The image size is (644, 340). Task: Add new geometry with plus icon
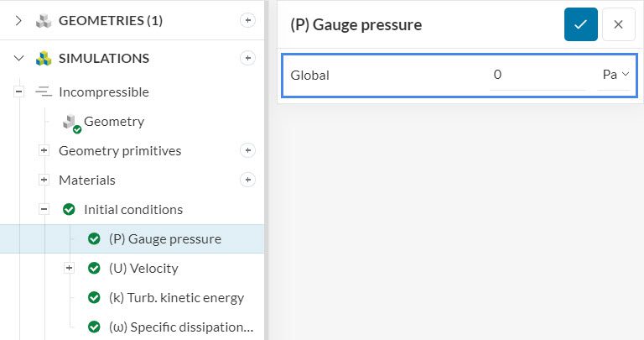(x=247, y=20)
